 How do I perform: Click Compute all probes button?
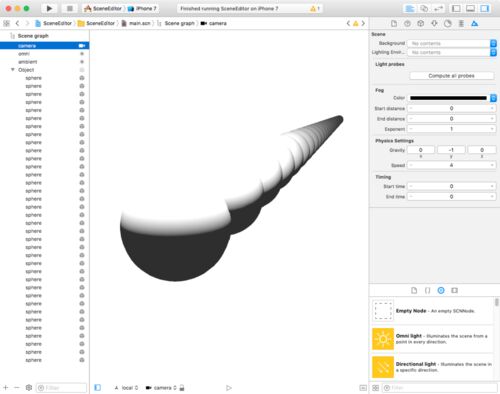click(x=451, y=76)
